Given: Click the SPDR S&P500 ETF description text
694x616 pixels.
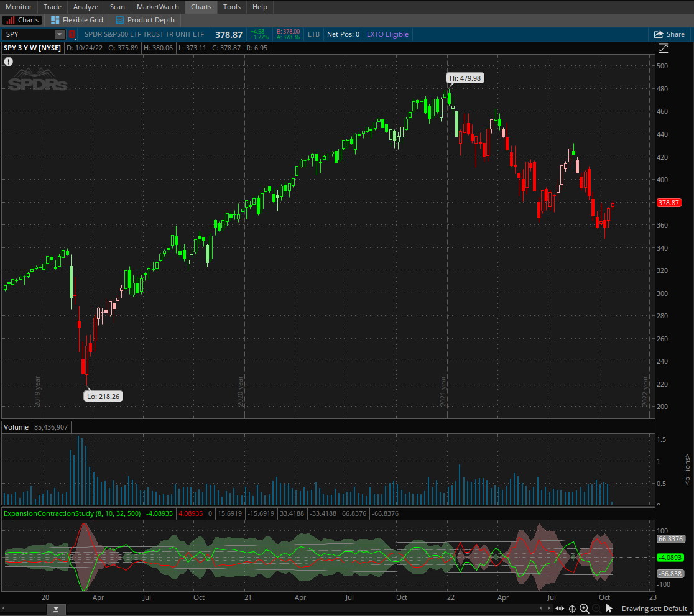Looking at the screenshot, I should click(144, 34).
